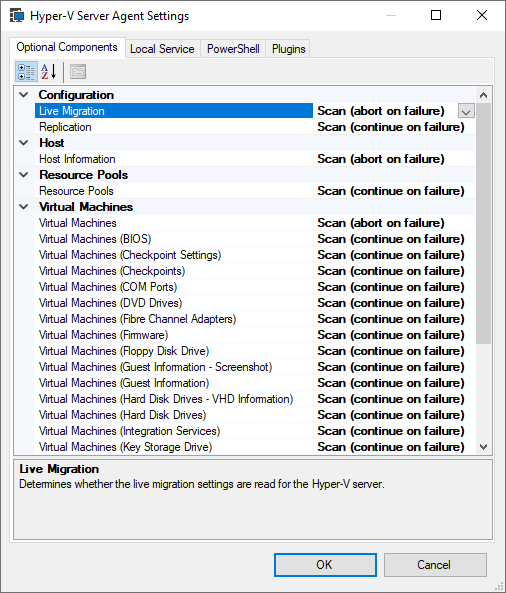Confirm settings with the OK button

[325, 565]
